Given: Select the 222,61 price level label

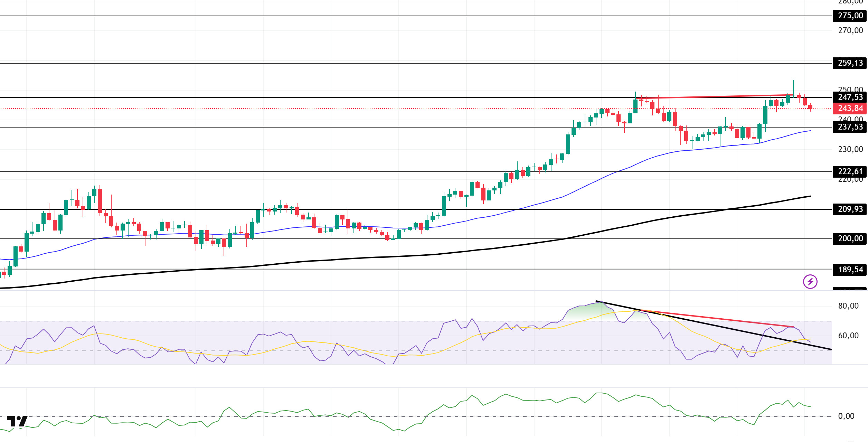Looking at the screenshot, I should pos(850,171).
